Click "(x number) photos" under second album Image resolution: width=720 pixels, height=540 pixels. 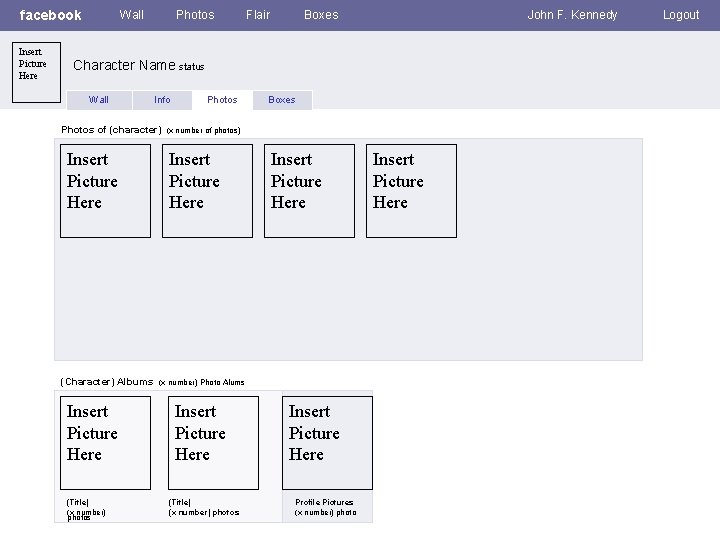click(204, 512)
